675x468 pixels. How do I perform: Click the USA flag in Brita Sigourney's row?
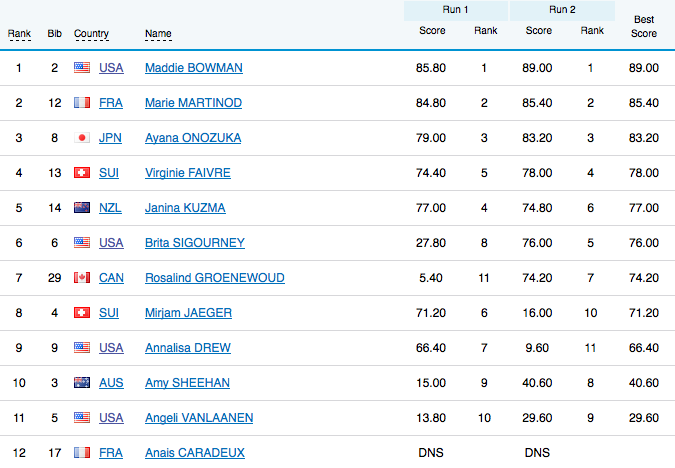(x=82, y=243)
